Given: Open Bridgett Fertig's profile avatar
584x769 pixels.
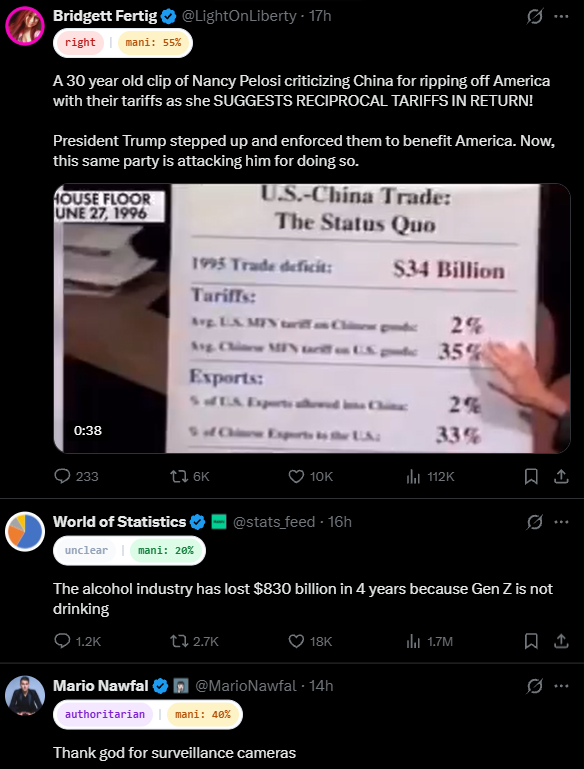Looking at the screenshot, I should click(25, 25).
